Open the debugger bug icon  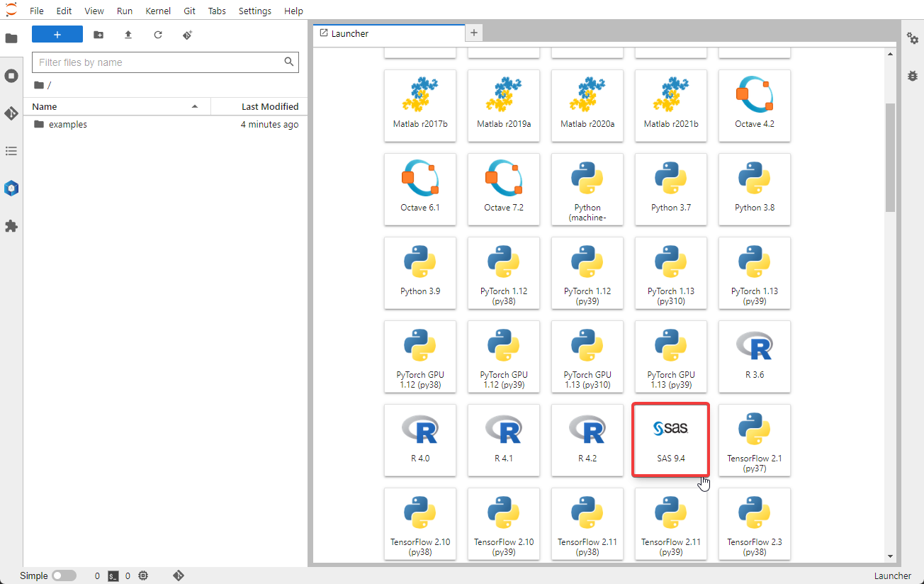tap(913, 76)
